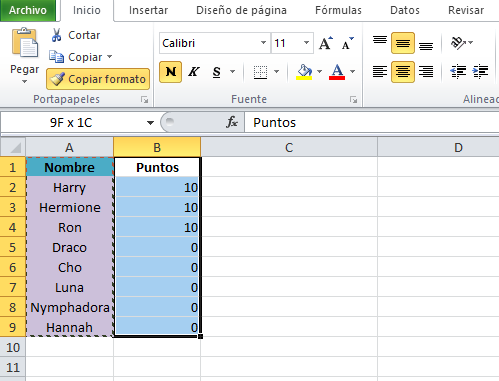
Task: Toggle bold N formatting
Action: (x=170, y=72)
